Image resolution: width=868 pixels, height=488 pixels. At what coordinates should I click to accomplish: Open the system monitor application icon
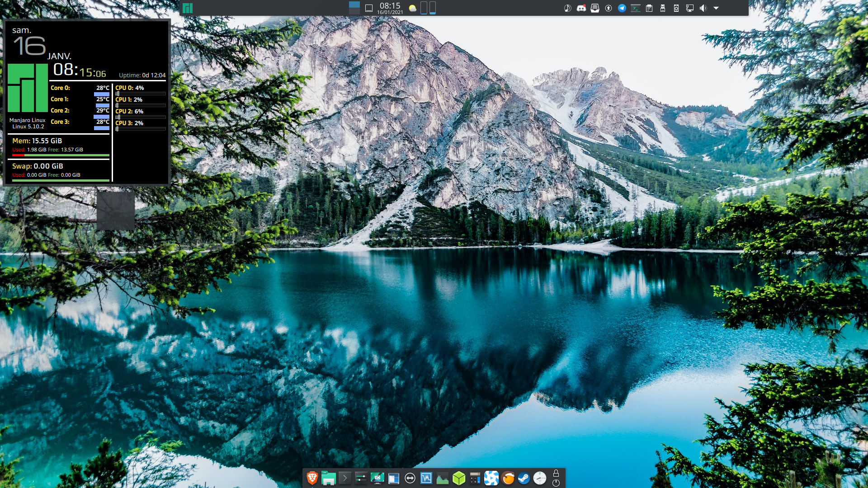426,478
